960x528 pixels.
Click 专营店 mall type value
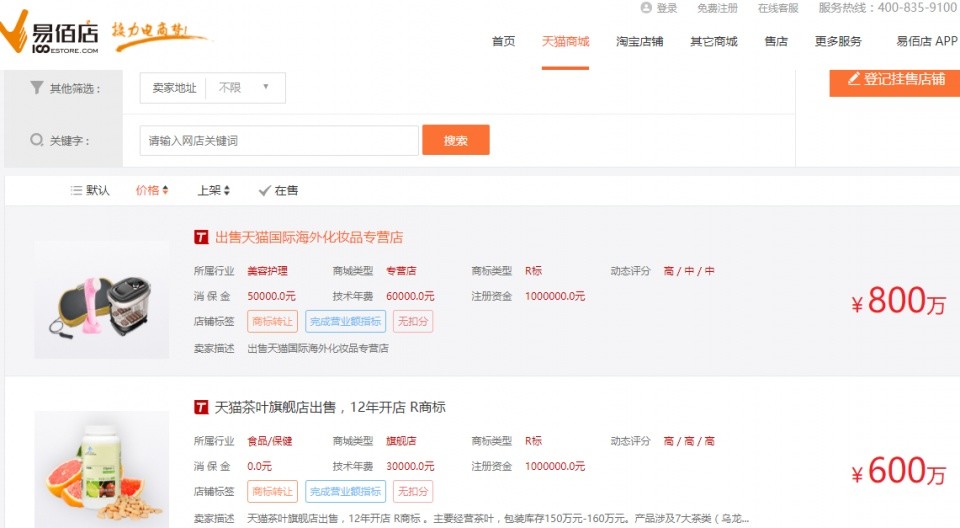tap(401, 271)
